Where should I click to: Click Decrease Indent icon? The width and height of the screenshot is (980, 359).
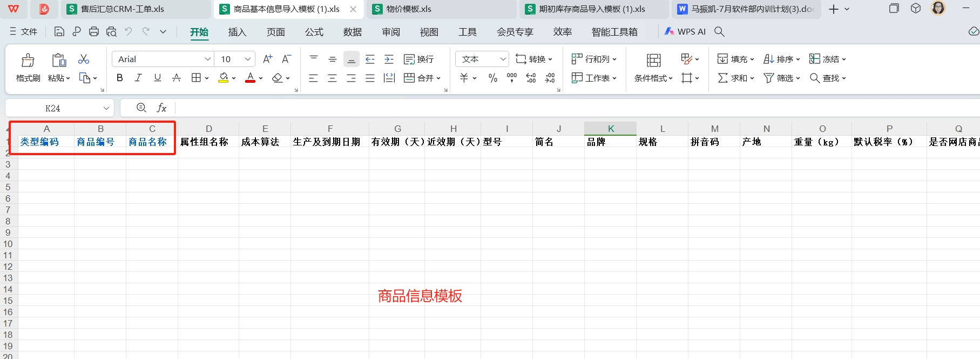[370, 59]
